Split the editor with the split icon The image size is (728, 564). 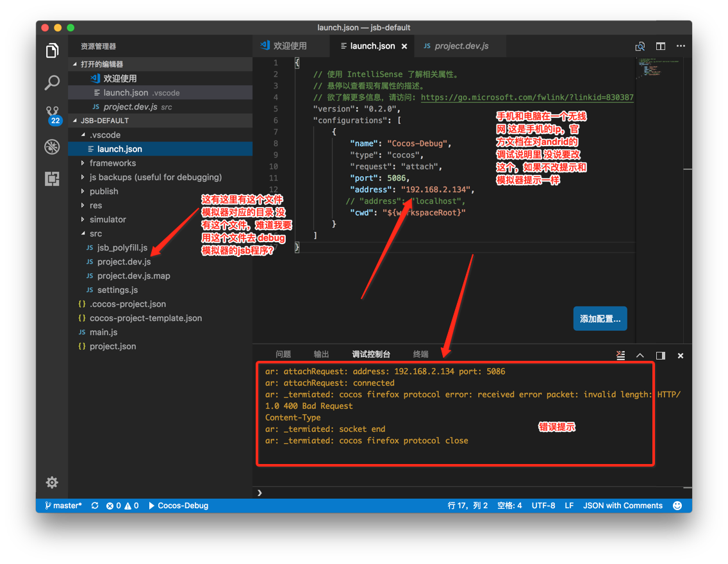coord(660,46)
